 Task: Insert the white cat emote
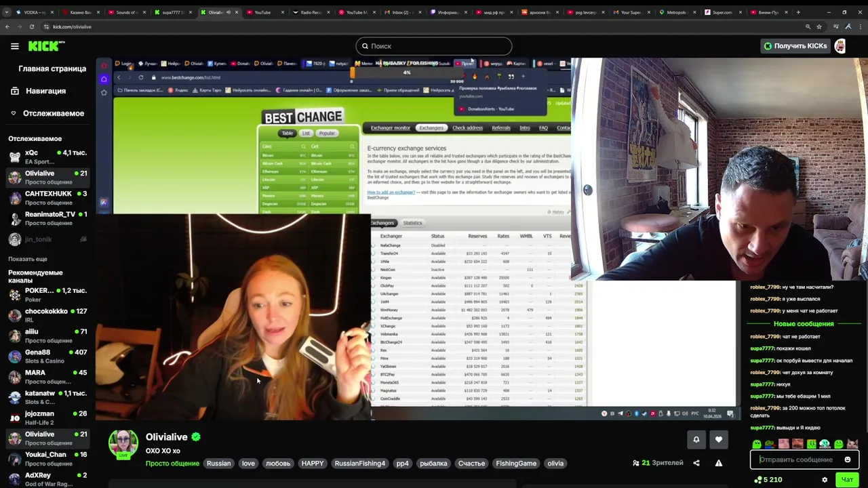(x=852, y=445)
